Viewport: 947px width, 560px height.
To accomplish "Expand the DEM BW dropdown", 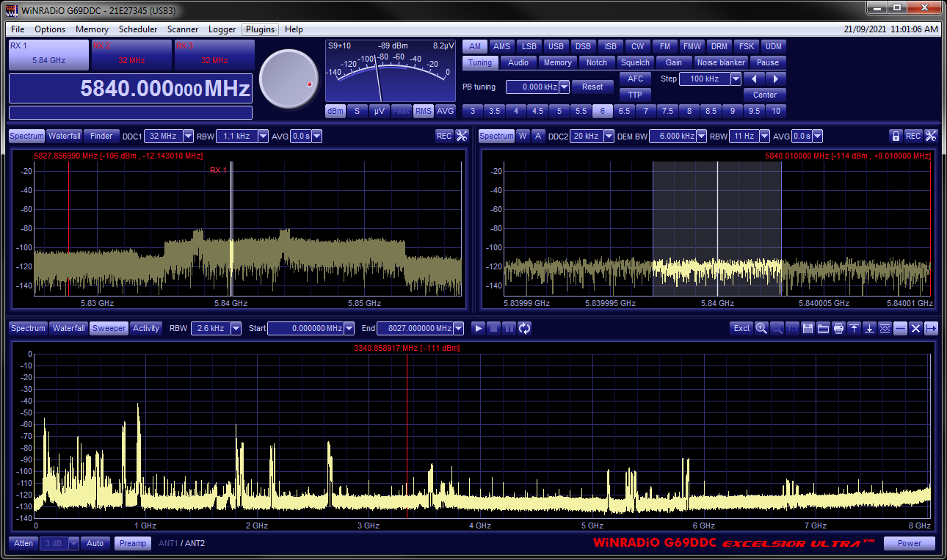I will click(x=701, y=136).
